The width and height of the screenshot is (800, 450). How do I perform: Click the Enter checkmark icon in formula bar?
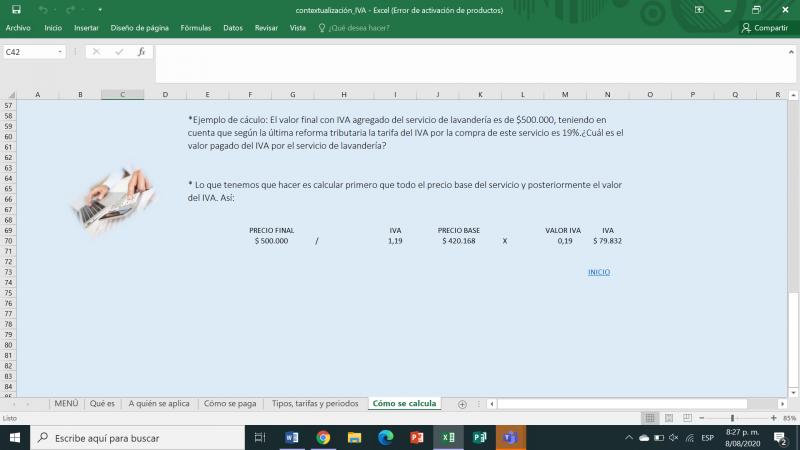click(x=119, y=52)
